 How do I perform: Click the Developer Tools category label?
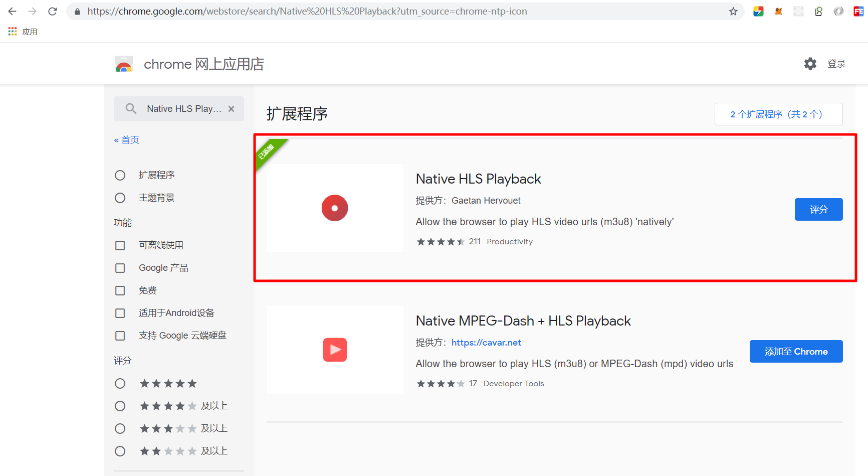click(514, 384)
